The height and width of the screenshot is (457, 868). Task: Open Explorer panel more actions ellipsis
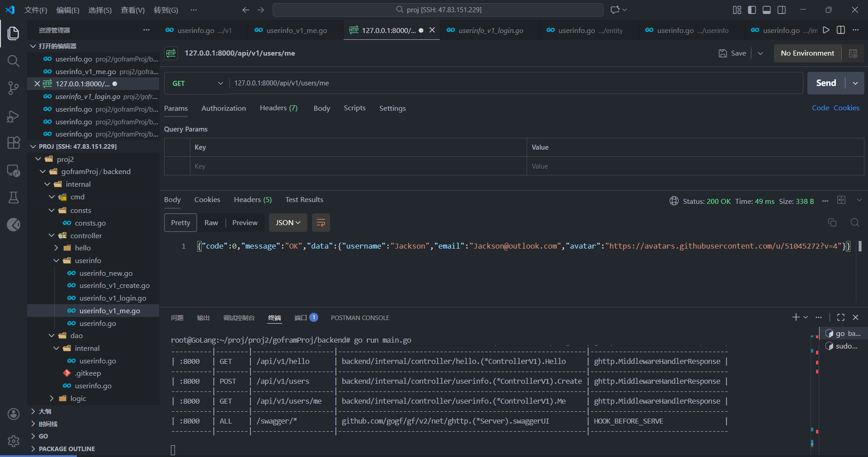point(146,30)
